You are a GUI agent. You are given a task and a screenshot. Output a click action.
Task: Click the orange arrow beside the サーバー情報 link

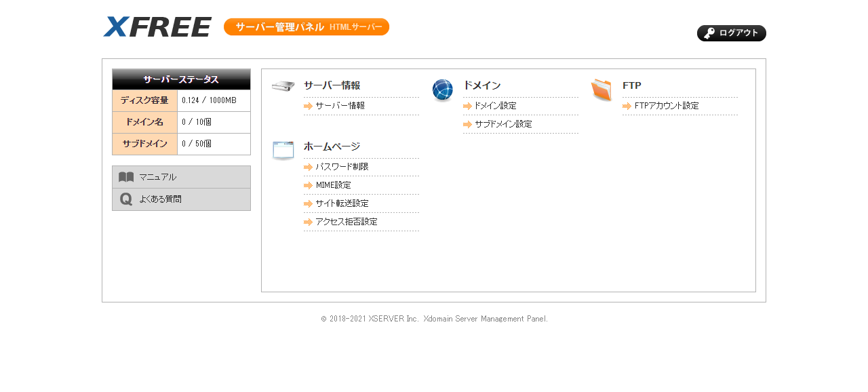pos(308,106)
